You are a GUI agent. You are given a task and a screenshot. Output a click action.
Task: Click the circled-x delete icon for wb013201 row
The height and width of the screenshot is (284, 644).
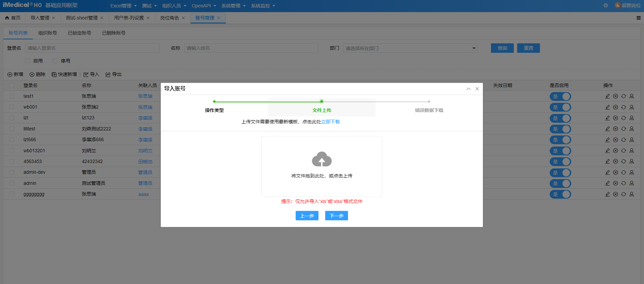click(615, 151)
